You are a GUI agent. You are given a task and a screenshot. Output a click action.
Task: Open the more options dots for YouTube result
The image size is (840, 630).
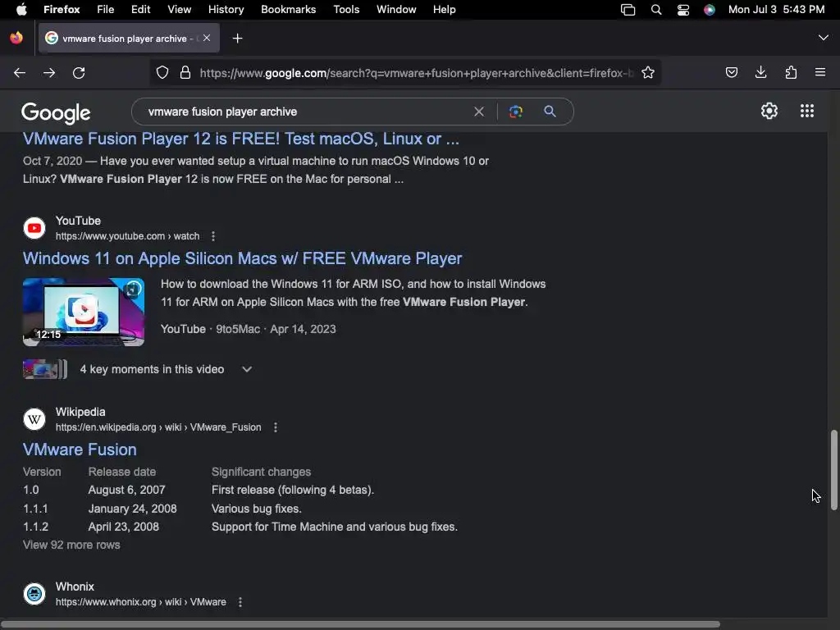coord(213,236)
